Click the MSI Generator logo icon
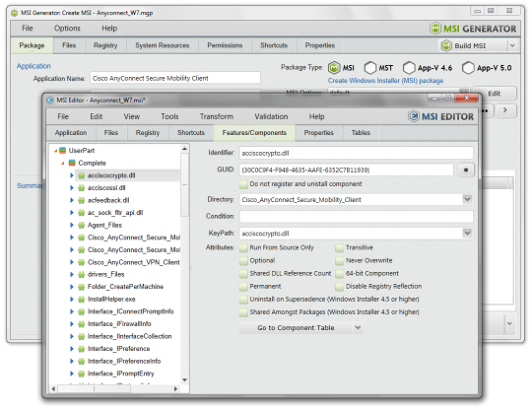 435,29
